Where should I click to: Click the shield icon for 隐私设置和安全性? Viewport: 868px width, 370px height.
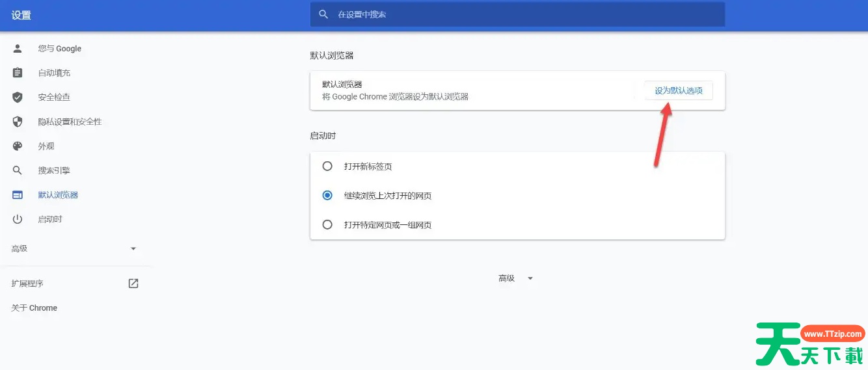(x=18, y=122)
